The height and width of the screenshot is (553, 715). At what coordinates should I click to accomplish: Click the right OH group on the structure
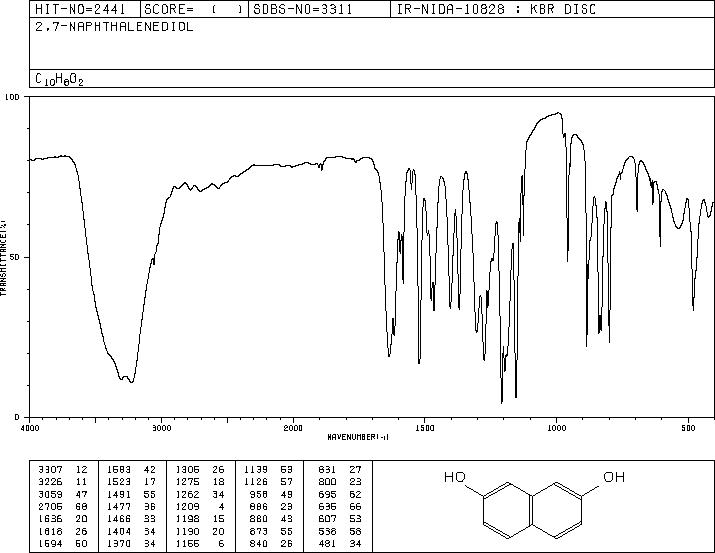coord(614,477)
